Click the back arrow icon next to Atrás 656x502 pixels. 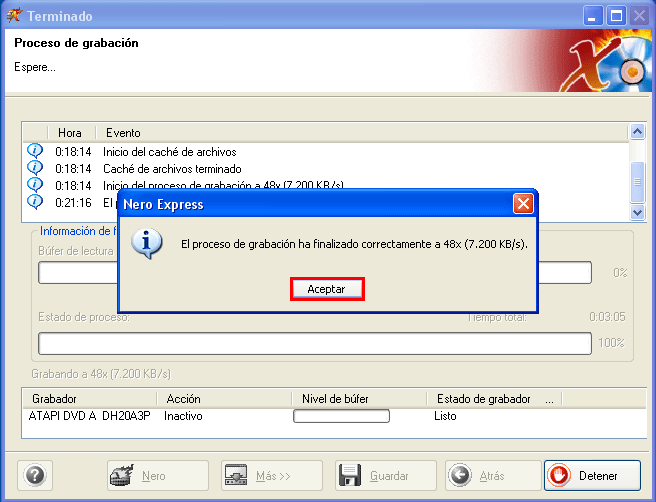click(460, 475)
